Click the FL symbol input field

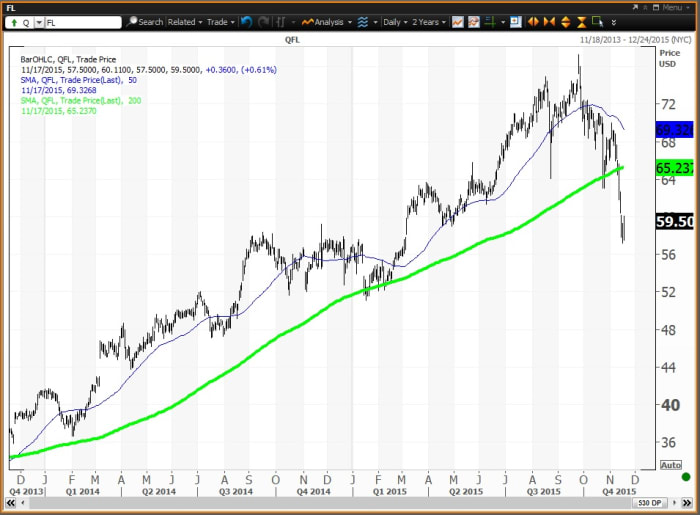(x=83, y=22)
